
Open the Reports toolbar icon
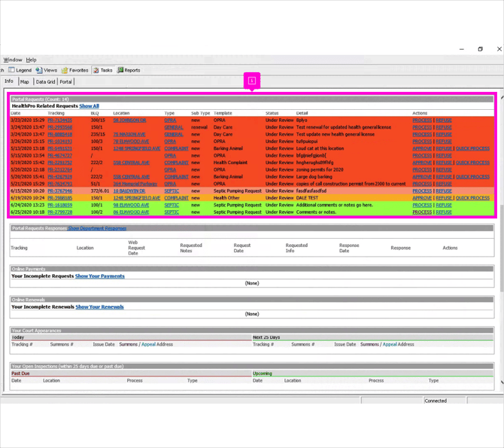[120, 70]
